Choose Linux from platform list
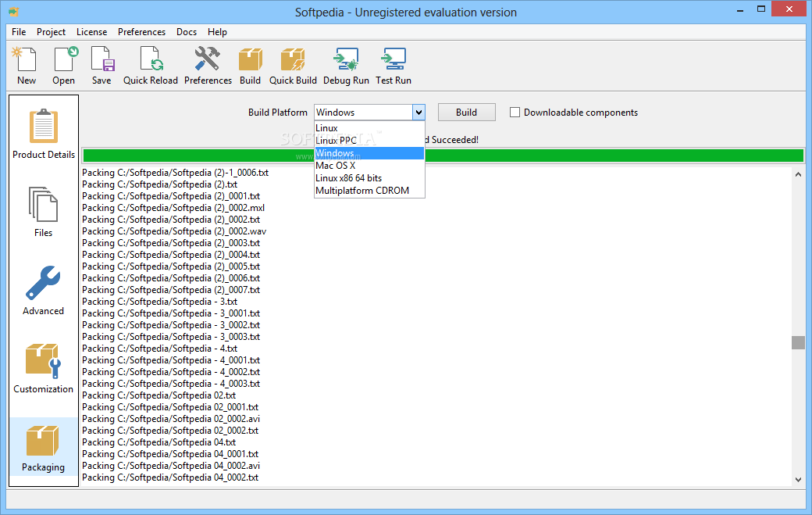The width and height of the screenshot is (812, 515). tap(369, 128)
